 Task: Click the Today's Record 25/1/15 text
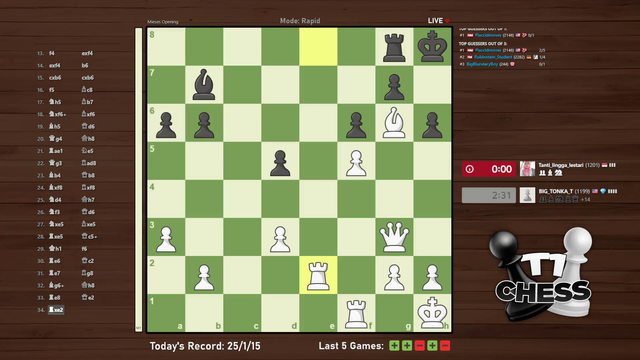click(205, 346)
